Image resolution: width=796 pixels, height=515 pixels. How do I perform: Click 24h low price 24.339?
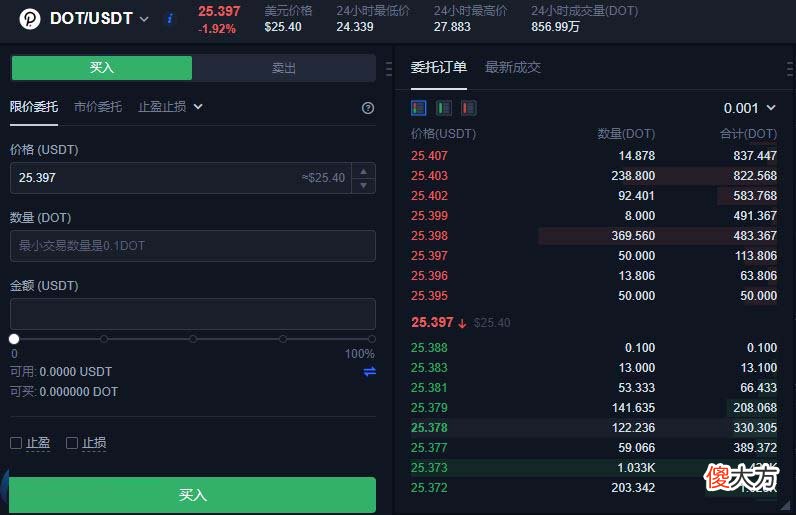[x=355, y=26]
